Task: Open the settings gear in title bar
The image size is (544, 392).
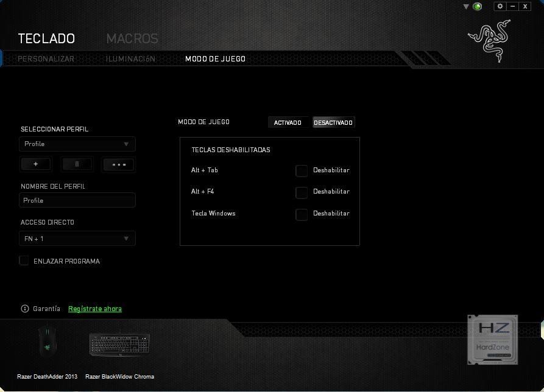Action: tap(500, 6)
